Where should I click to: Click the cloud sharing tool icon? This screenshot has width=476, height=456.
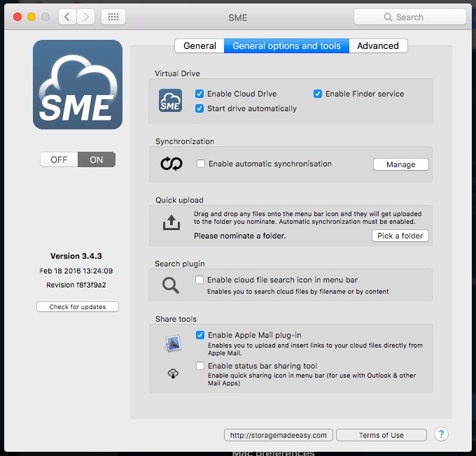point(173,373)
